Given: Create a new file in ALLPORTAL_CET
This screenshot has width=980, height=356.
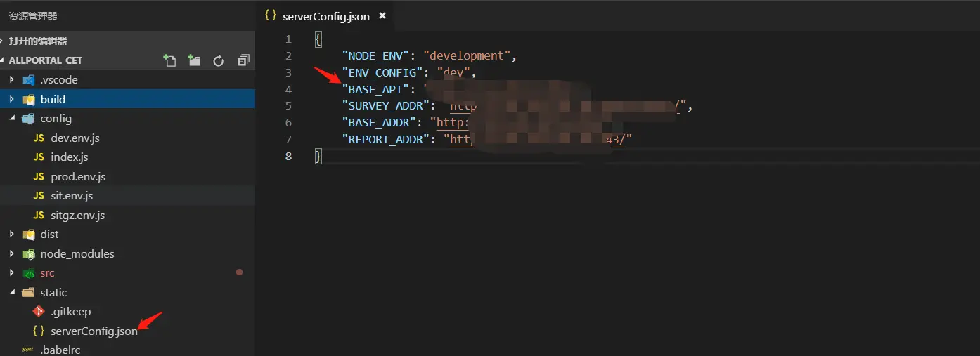Looking at the screenshot, I should (x=169, y=60).
